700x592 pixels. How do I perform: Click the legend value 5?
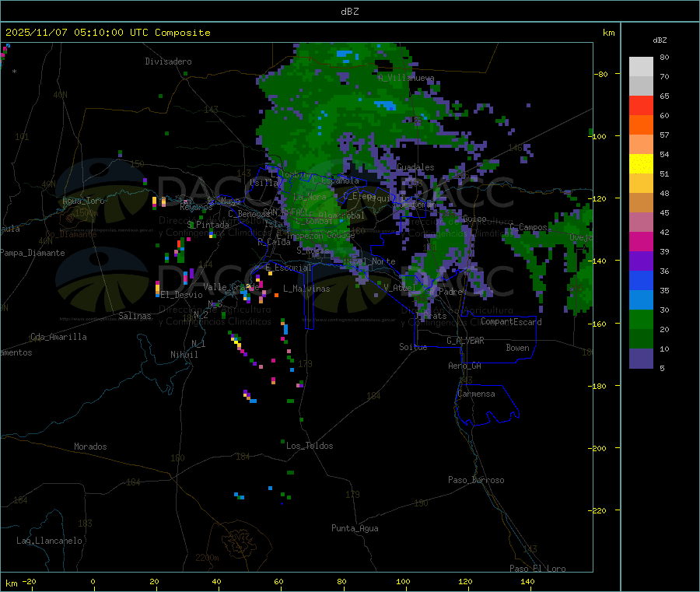pos(662,368)
